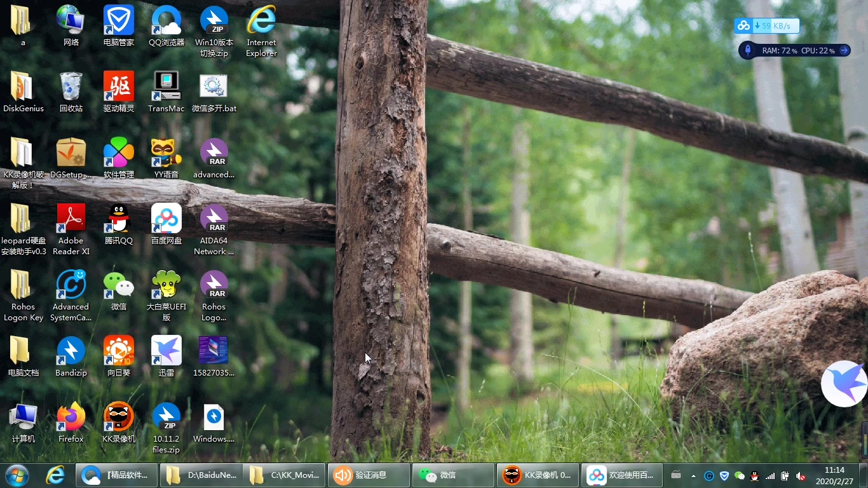The image size is (868, 488).
Task: Launch Firefox from the desktop
Action: [71, 423]
